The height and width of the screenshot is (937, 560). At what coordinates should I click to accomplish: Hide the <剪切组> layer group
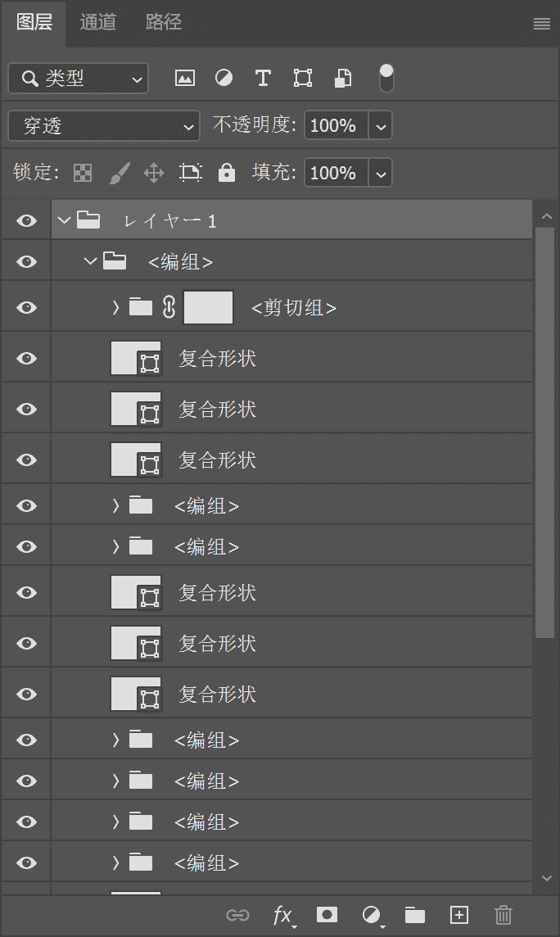point(27,307)
